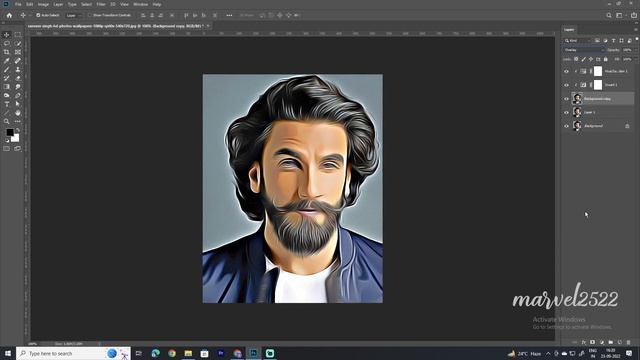640x360 pixels.
Task: Toggle lock transparent pixels icon
Action: point(576,60)
